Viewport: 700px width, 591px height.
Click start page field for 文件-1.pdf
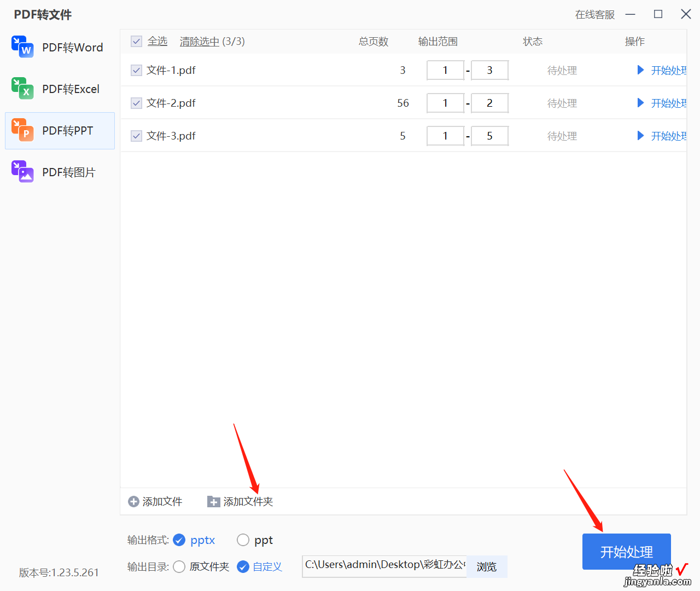445,70
